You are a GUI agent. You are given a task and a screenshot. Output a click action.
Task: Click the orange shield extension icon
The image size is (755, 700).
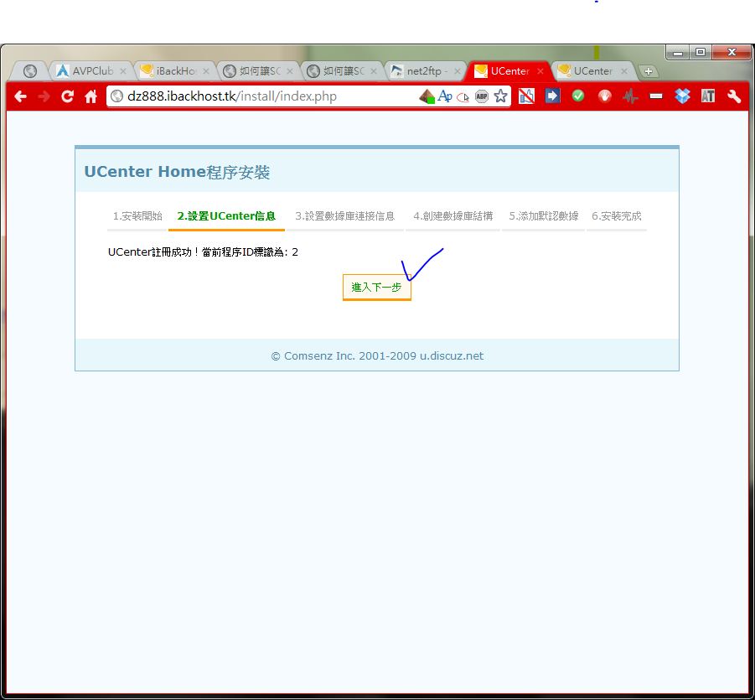tap(604, 96)
